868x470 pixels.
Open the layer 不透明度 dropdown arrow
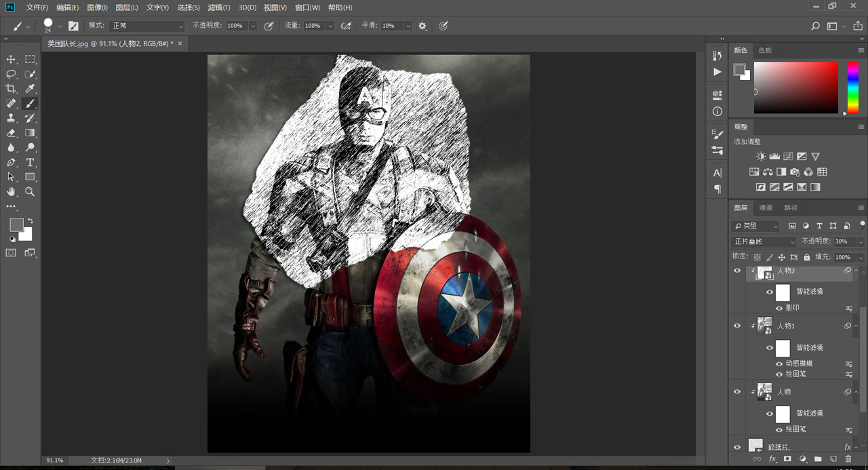tap(861, 241)
